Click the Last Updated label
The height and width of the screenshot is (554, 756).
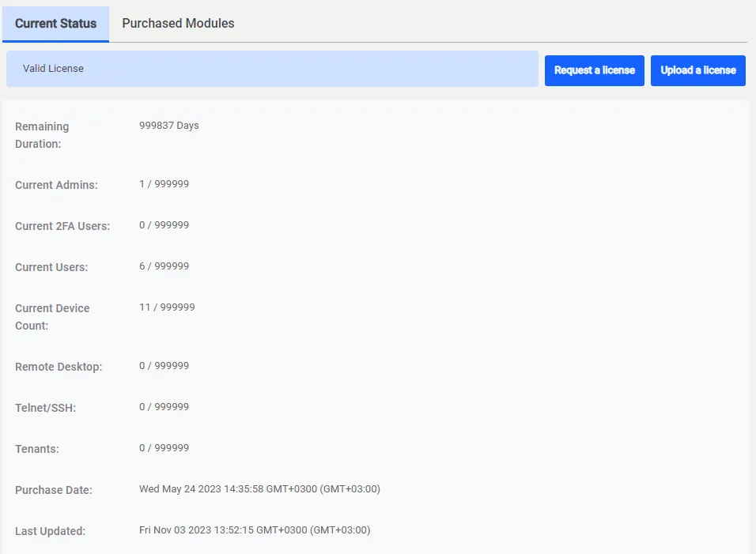(x=50, y=531)
